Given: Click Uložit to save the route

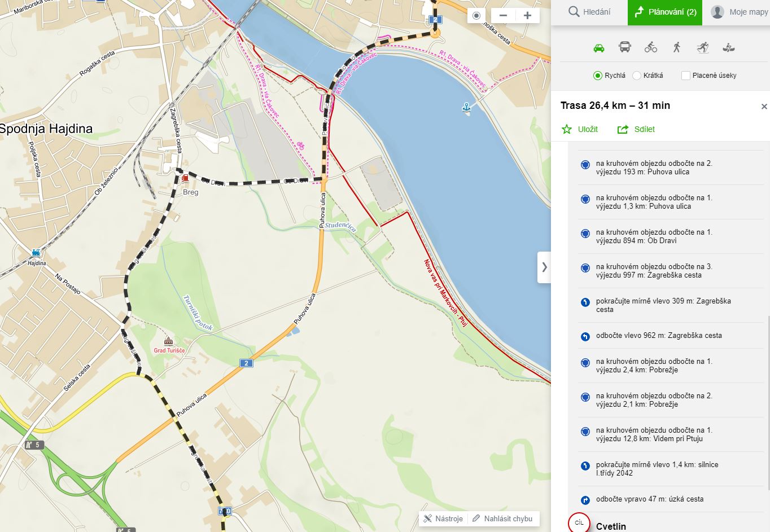Looking at the screenshot, I should point(580,129).
